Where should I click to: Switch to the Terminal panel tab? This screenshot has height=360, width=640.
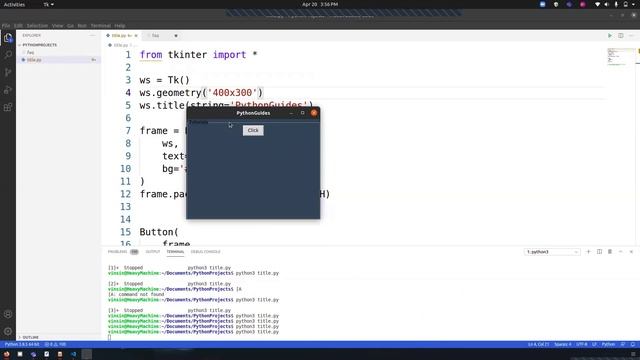175,252
